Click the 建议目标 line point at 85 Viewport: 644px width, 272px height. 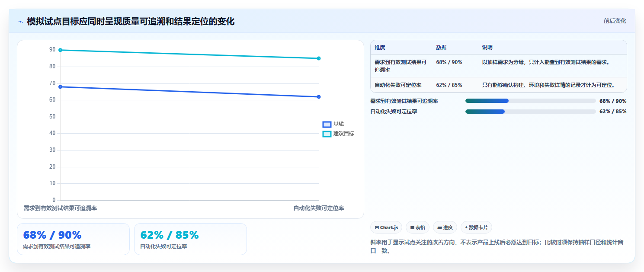319,58
